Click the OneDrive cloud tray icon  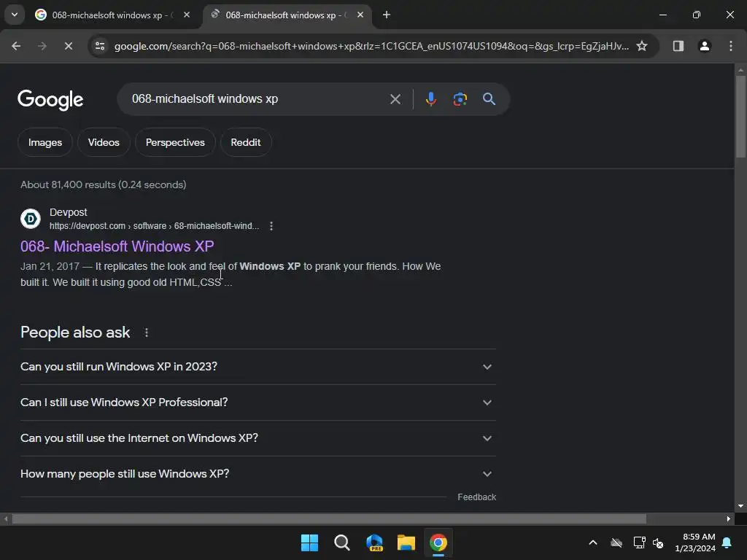[x=616, y=542]
